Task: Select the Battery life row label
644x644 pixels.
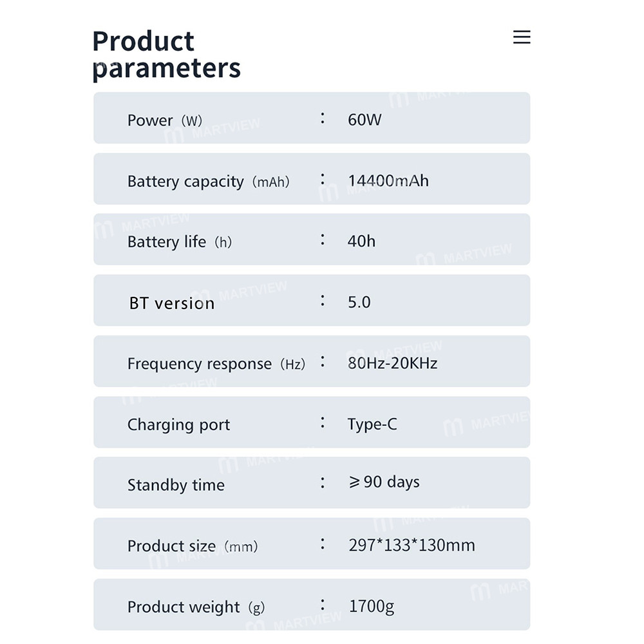Action: tap(179, 242)
